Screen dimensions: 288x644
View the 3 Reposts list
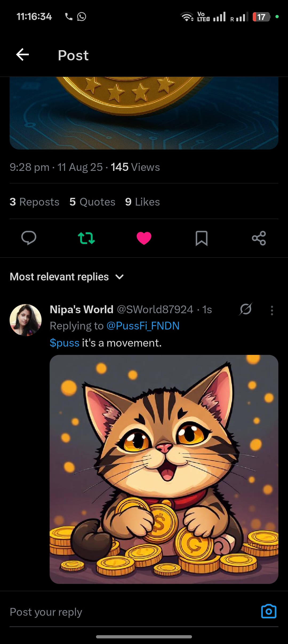(34, 202)
